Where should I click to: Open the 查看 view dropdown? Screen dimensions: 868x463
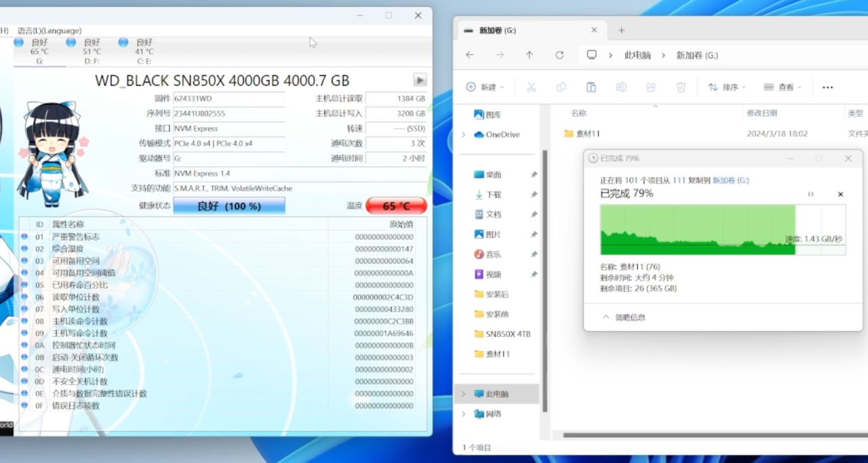(782, 87)
